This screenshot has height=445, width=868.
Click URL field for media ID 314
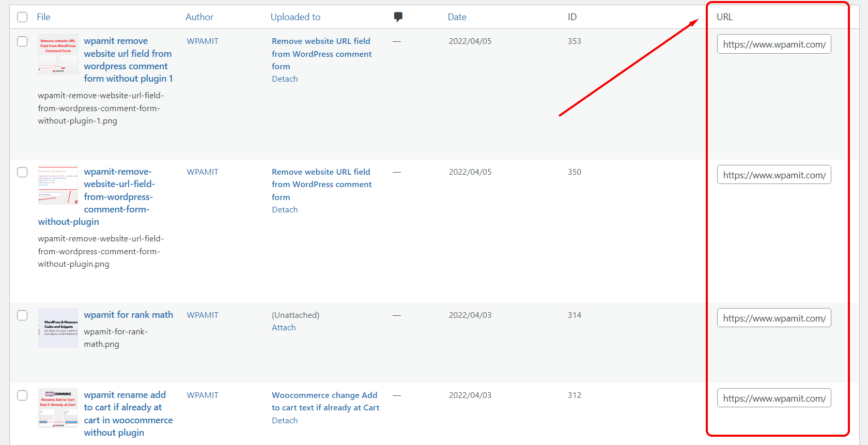pos(774,318)
